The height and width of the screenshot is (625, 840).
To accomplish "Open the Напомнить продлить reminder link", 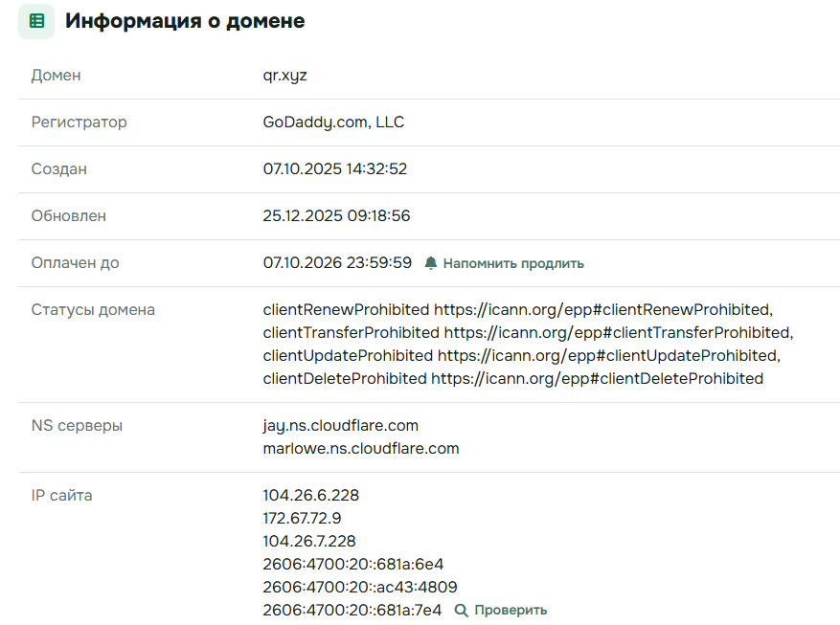I will point(513,263).
